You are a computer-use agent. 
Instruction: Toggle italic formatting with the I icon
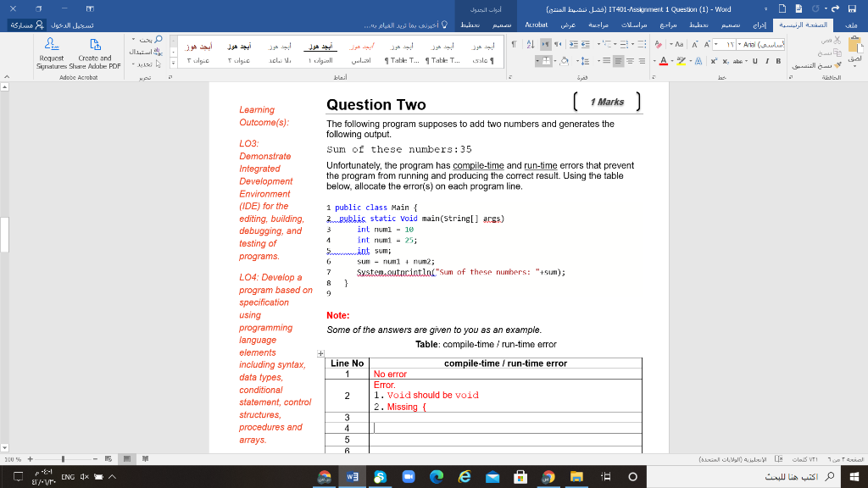coord(767,61)
